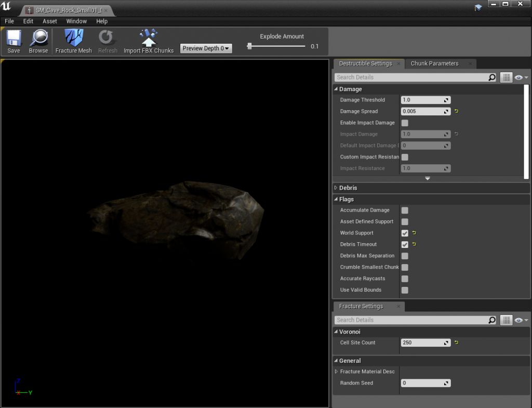The height and width of the screenshot is (408, 532).
Task: Enable Accumulate Damage flag
Action: pos(405,210)
